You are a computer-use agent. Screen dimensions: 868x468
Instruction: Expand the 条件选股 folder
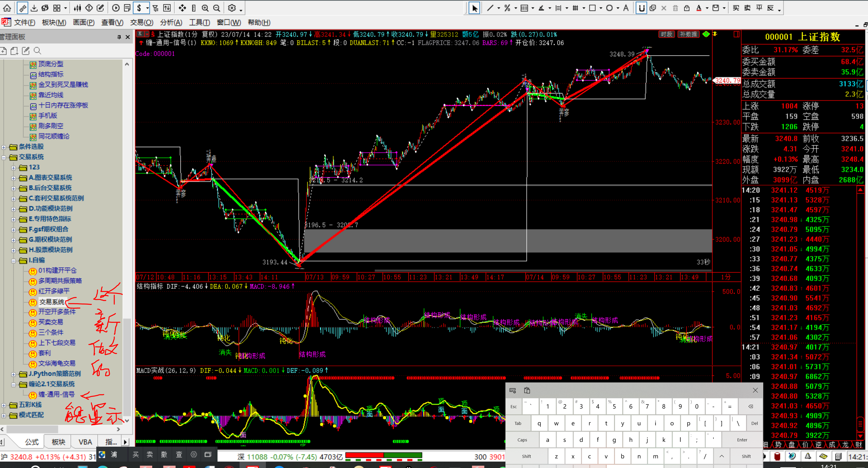click(4, 147)
